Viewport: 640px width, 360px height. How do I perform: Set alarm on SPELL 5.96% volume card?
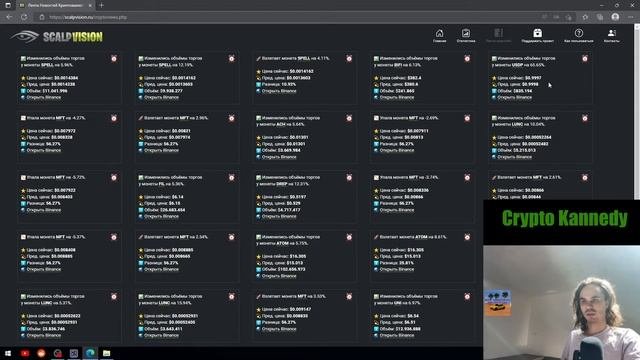click(114, 59)
